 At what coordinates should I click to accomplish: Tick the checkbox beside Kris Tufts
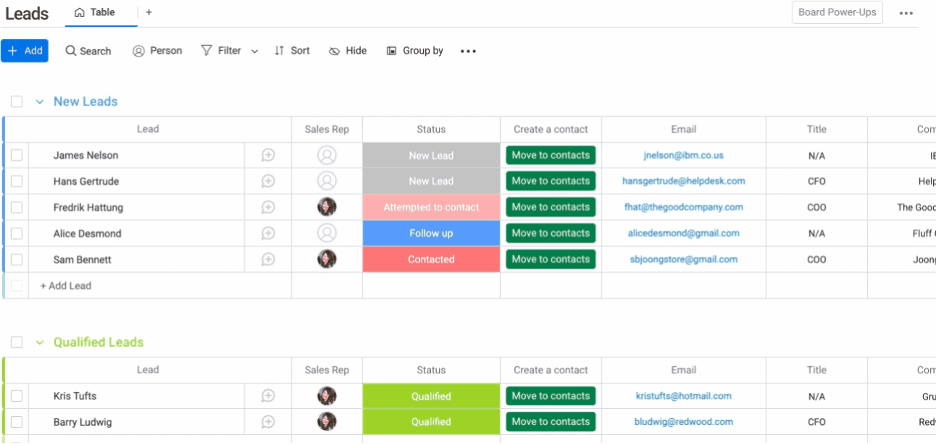(x=17, y=396)
